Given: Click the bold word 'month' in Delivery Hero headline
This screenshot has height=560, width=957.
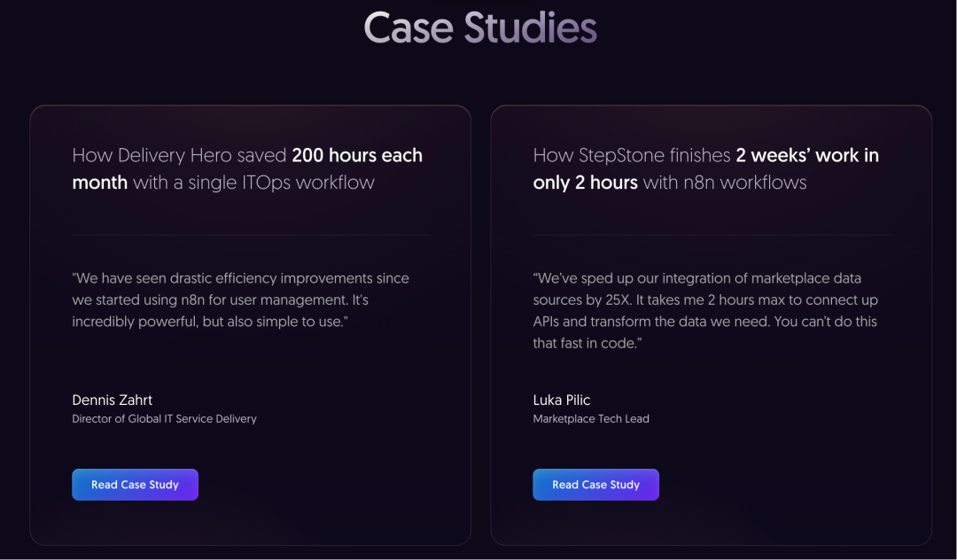Looking at the screenshot, I should (99, 183).
